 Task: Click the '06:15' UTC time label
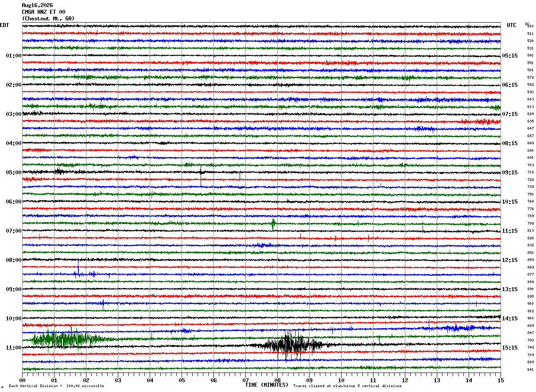510,85
